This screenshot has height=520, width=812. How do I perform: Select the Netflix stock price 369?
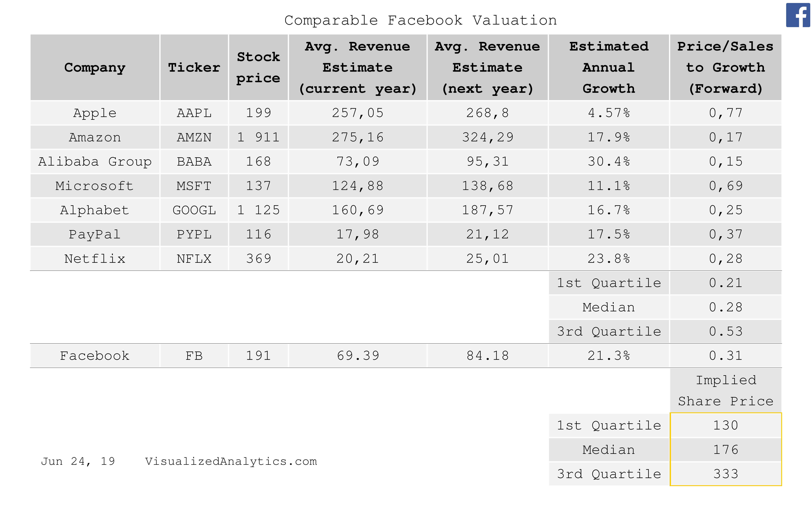coord(258,259)
